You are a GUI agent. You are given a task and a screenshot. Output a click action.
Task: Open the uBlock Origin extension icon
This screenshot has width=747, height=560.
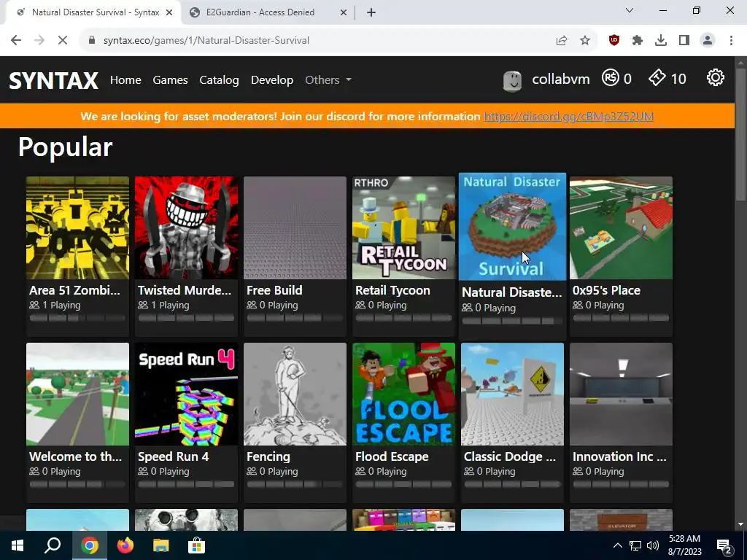click(614, 41)
